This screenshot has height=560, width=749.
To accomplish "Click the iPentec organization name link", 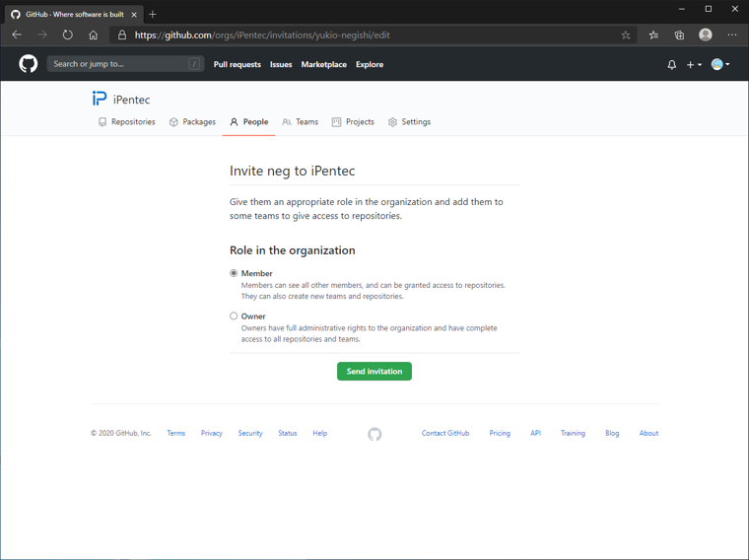I will point(131,100).
